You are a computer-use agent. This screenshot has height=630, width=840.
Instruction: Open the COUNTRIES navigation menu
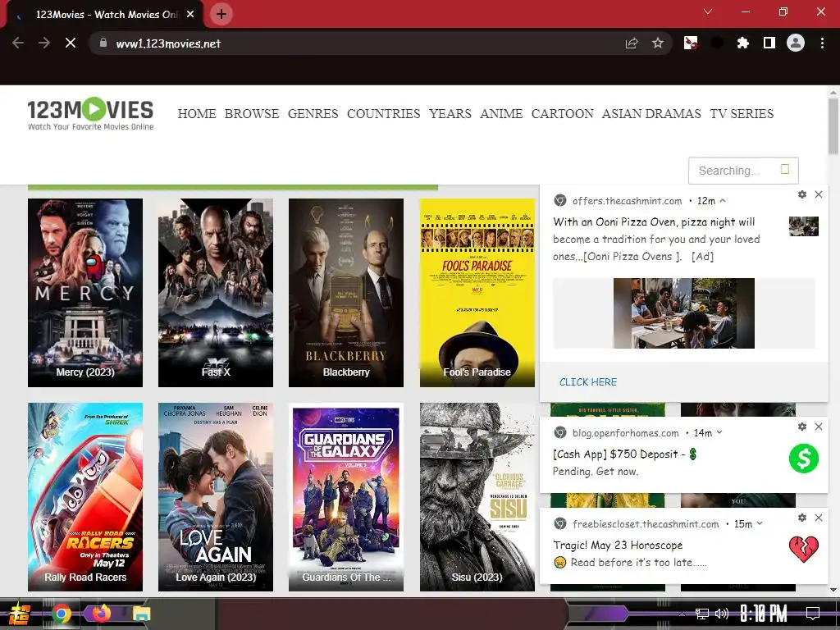pyautogui.click(x=384, y=113)
